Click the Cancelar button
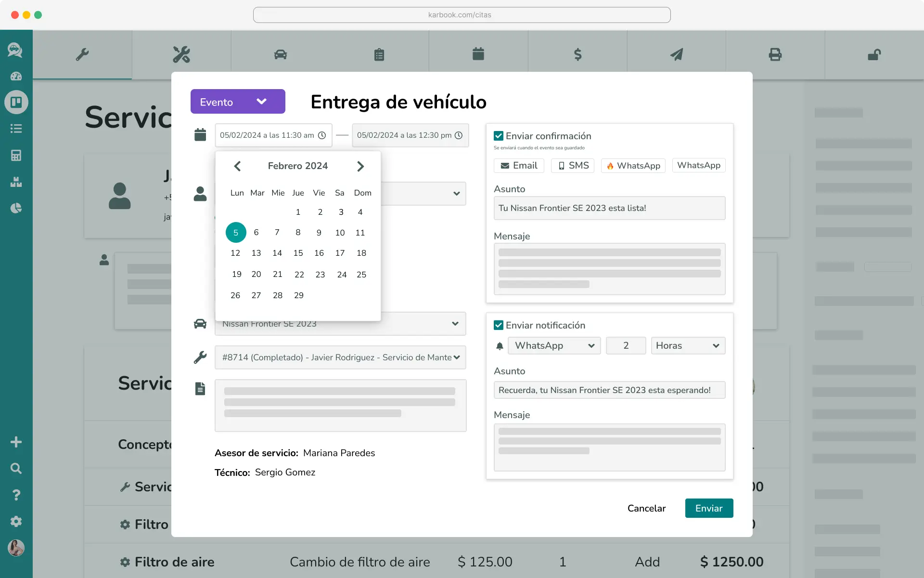The height and width of the screenshot is (578, 924). click(646, 508)
